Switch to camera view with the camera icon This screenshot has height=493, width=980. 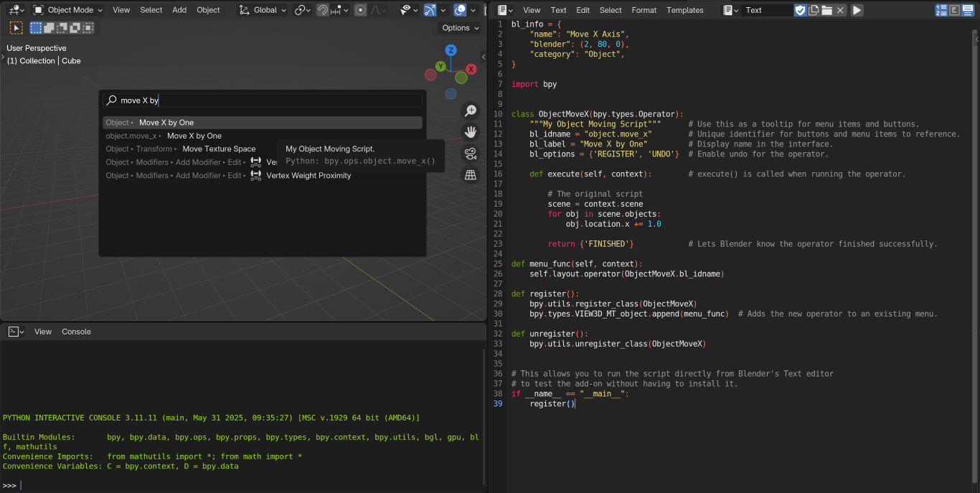pyautogui.click(x=470, y=154)
